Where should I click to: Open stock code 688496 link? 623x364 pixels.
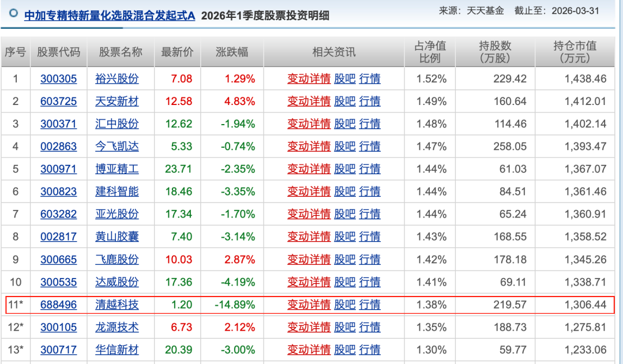coord(58,305)
